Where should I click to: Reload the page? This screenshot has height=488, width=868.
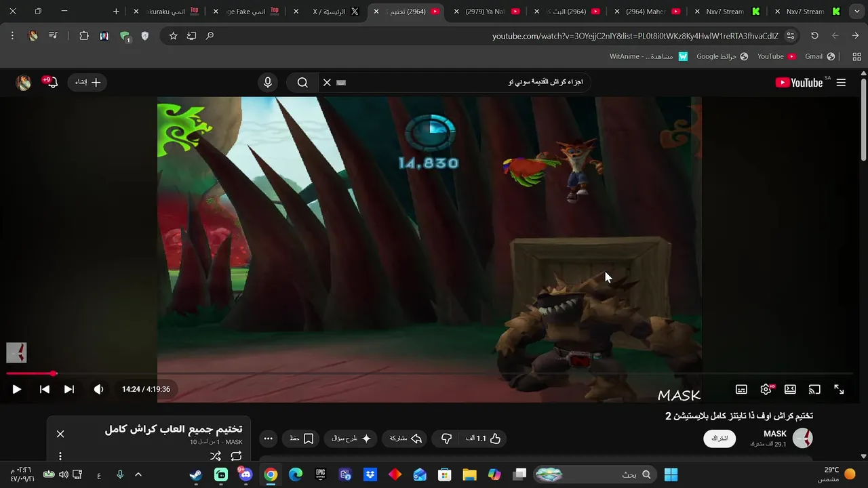[x=814, y=36]
